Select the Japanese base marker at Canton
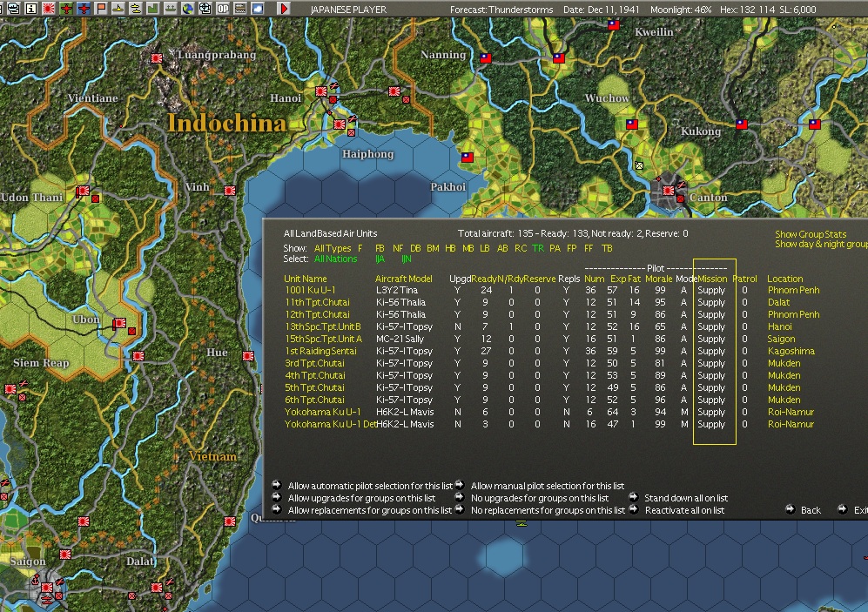868x612 pixels. (669, 191)
